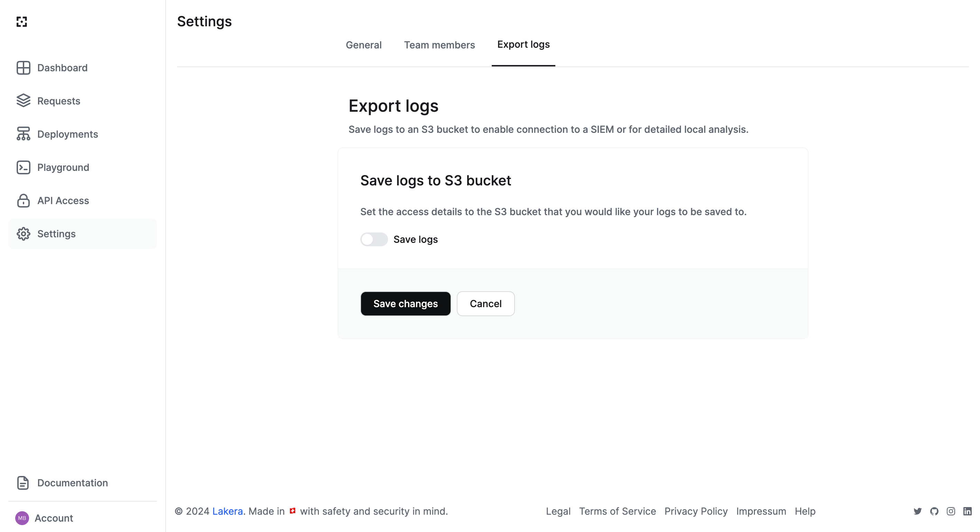Click the Lakera logo at top left
Viewport: 980px width, 532px height.
[22, 22]
